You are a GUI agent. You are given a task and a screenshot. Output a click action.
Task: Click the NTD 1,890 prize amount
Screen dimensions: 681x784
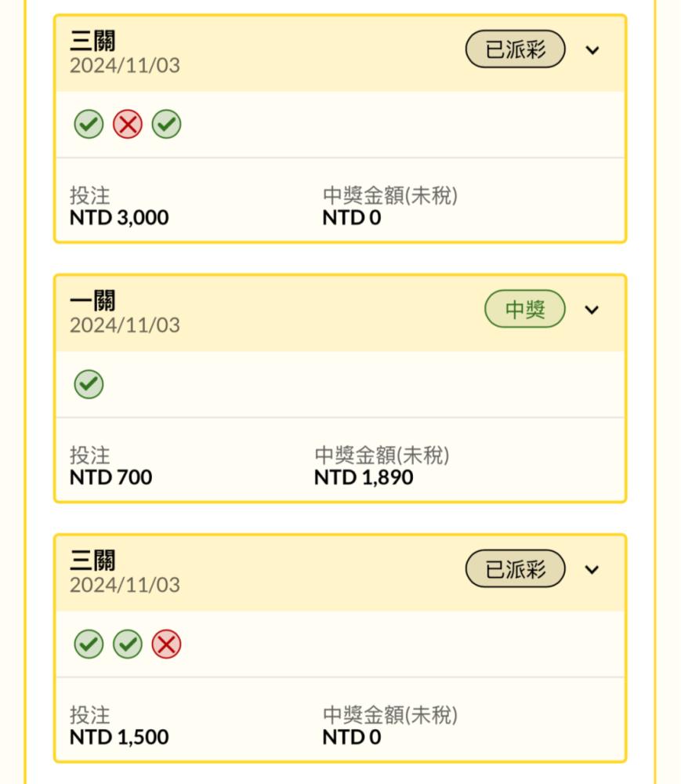click(364, 477)
